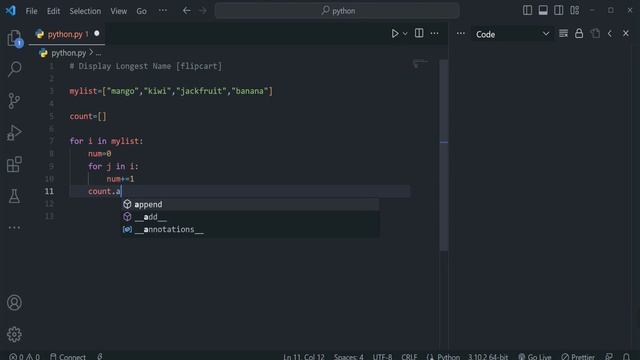Change line ending via CRLF

409,356
